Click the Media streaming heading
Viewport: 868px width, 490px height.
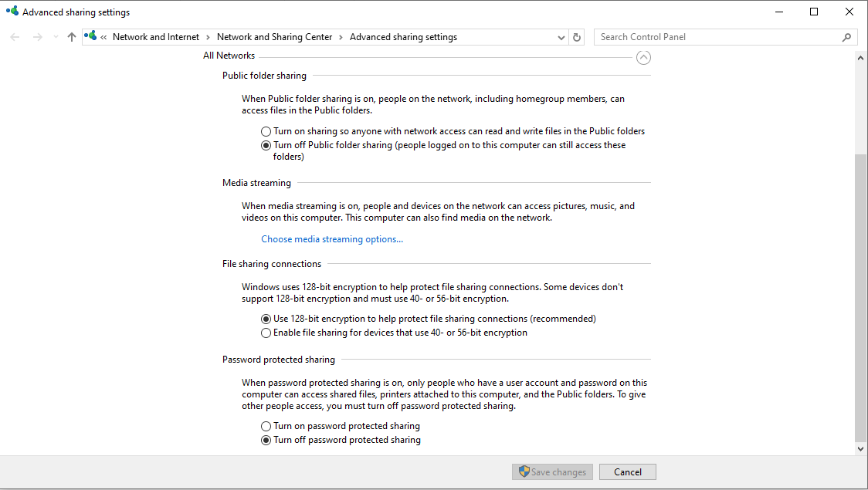[x=256, y=183]
